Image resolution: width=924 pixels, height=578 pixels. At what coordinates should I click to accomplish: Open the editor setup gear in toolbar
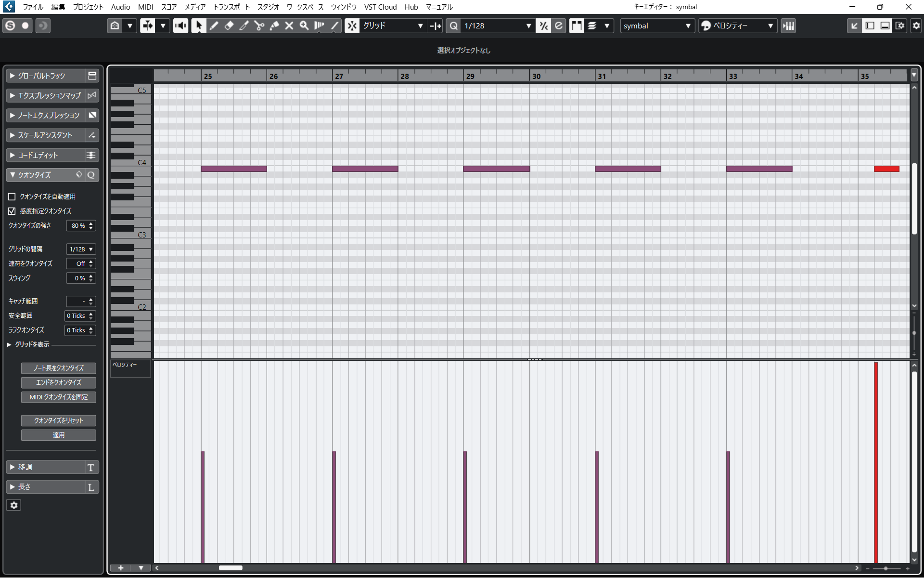[x=916, y=26]
